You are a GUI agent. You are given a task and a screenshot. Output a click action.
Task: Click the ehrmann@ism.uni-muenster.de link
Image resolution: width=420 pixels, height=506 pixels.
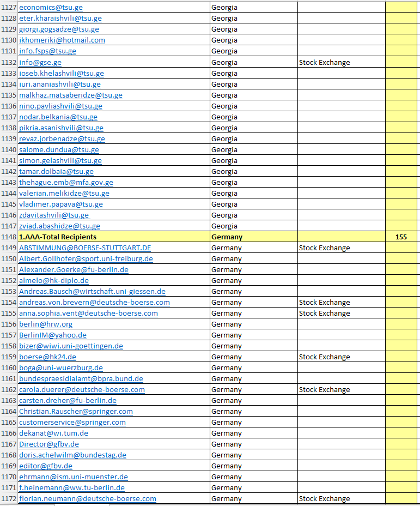click(x=74, y=477)
